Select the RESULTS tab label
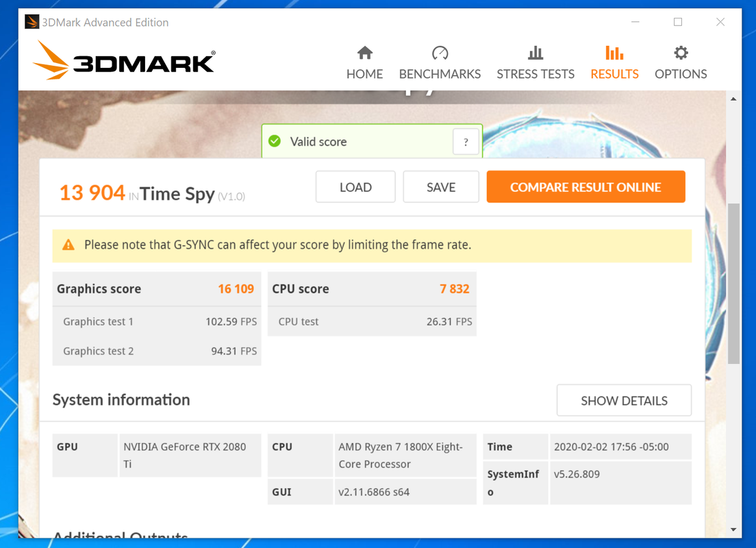Viewport: 756px width, 548px height. pyautogui.click(x=614, y=74)
